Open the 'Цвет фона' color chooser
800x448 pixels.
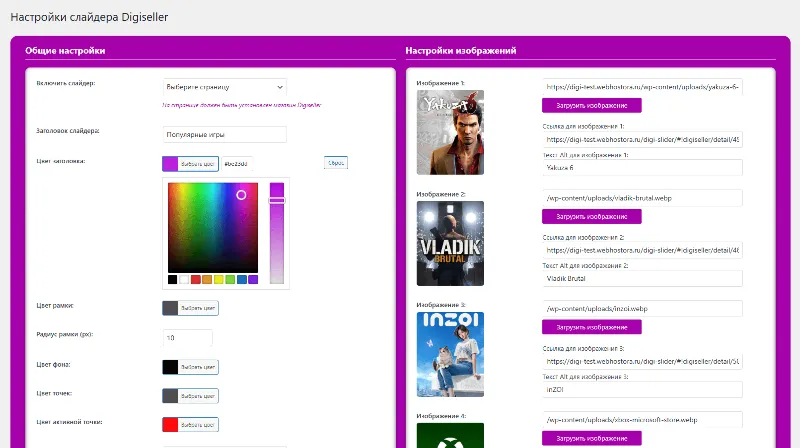(x=190, y=367)
